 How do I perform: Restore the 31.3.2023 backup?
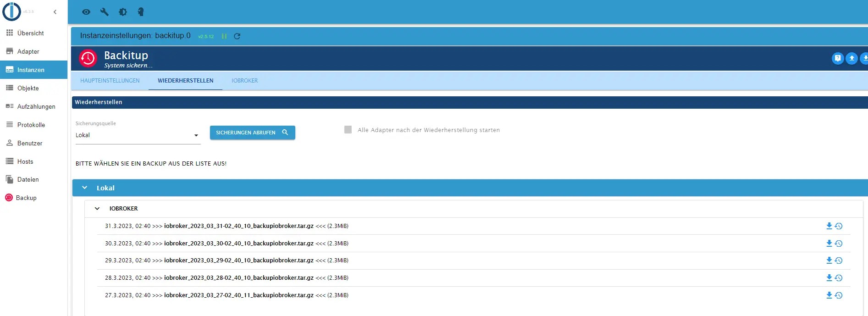(x=839, y=226)
